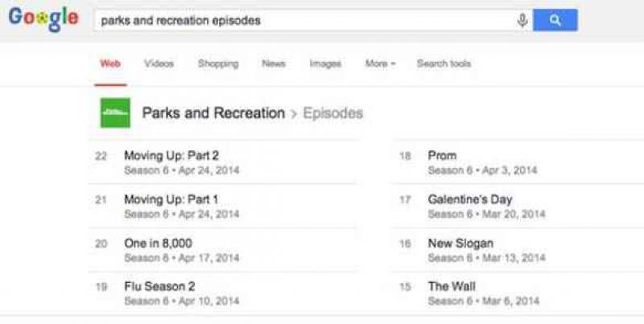
Task: Select the One in 8,000 episode
Action: click(x=158, y=244)
